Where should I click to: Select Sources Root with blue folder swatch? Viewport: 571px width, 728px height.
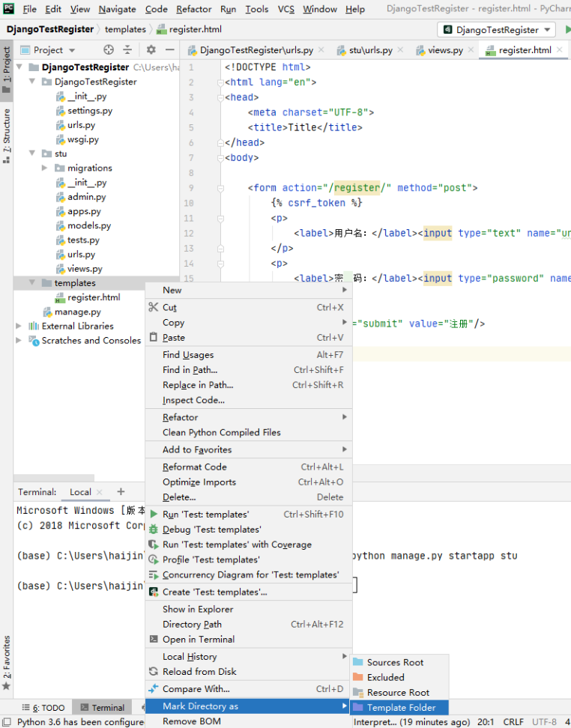(x=395, y=663)
